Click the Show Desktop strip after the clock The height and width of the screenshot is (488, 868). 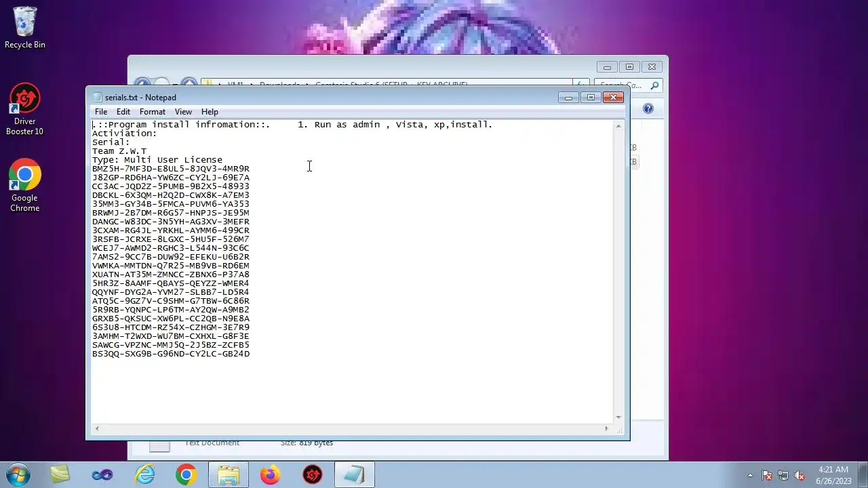point(863,475)
